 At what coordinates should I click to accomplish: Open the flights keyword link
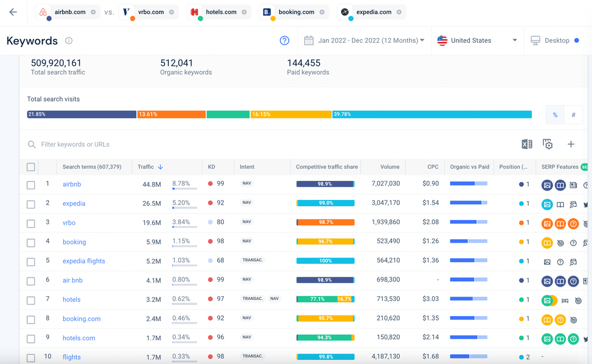point(72,357)
